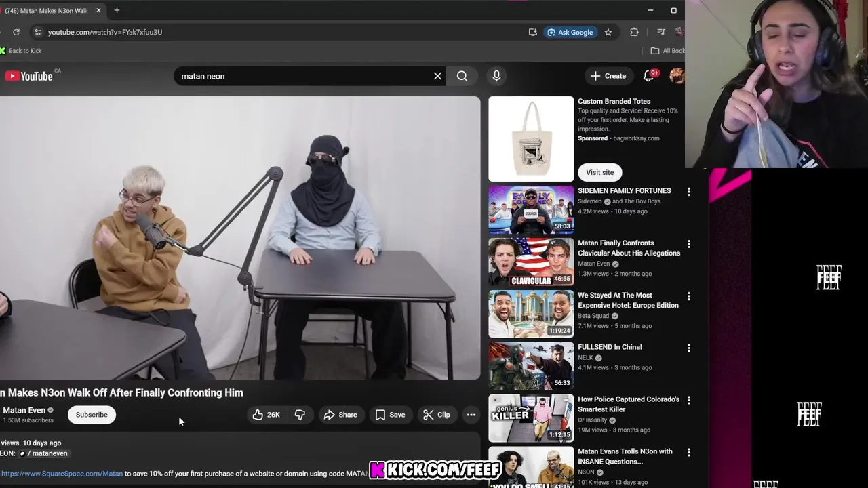Screen dimensions: 868x488
Task: Click the video title heading
Action: [x=121, y=392]
